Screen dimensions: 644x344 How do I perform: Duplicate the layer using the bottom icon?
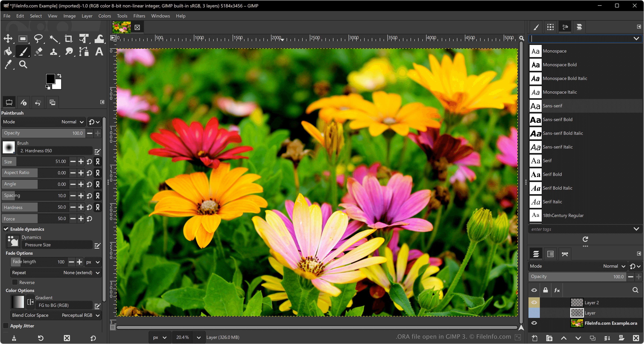tap(592, 338)
